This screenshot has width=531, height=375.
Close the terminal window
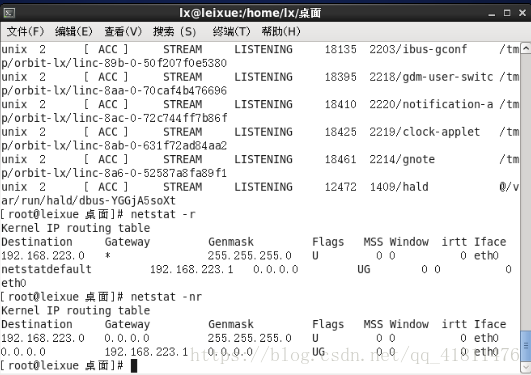[x=523, y=13]
